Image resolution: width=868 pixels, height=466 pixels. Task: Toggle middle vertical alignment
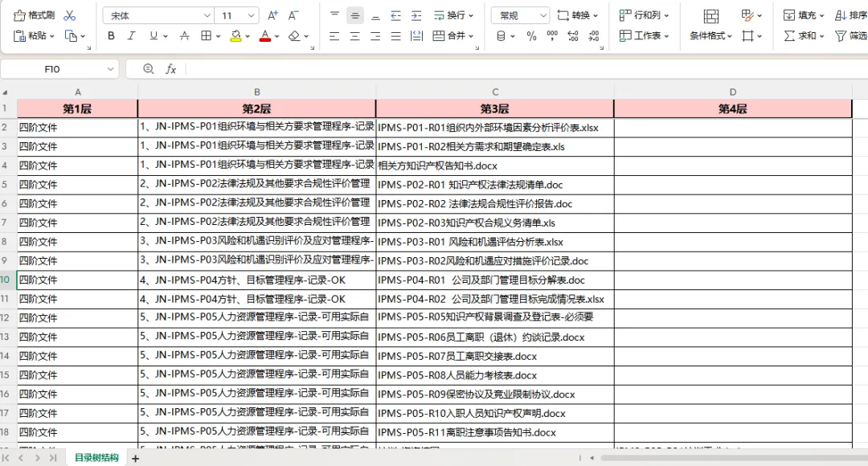coord(355,15)
